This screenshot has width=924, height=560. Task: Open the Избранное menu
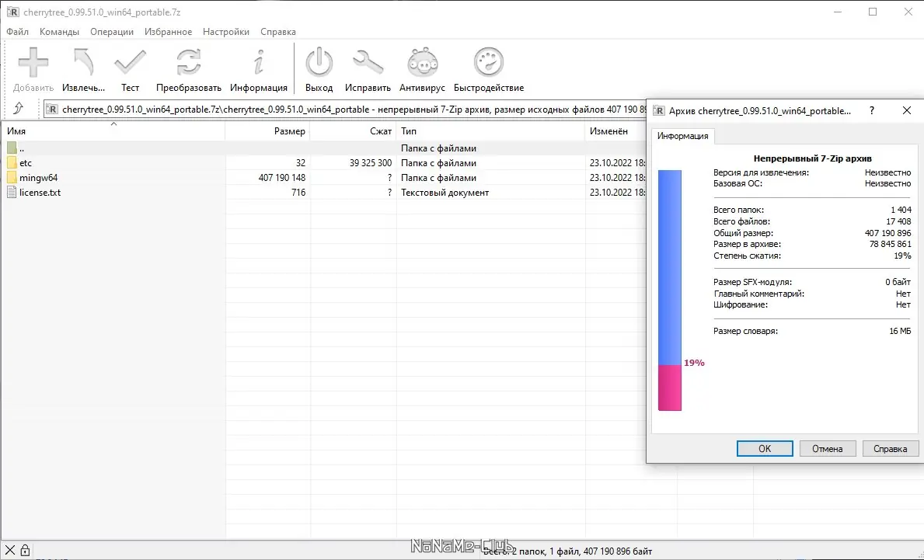pos(168,32)
